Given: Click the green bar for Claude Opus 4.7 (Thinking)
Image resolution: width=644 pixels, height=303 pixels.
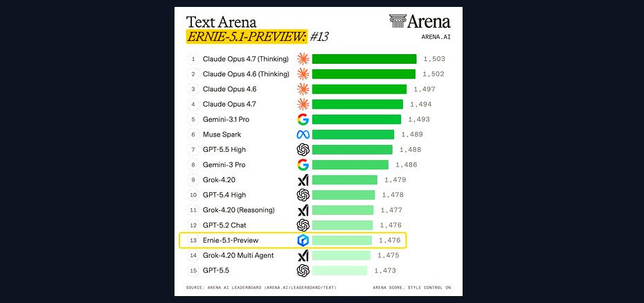Looking at the screenshot, I should pos(364,59).
